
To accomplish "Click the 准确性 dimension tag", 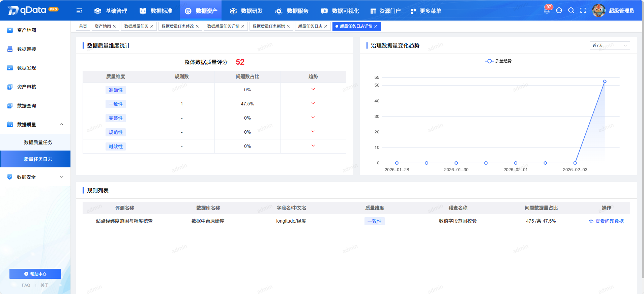I will (x=116, y=90).
